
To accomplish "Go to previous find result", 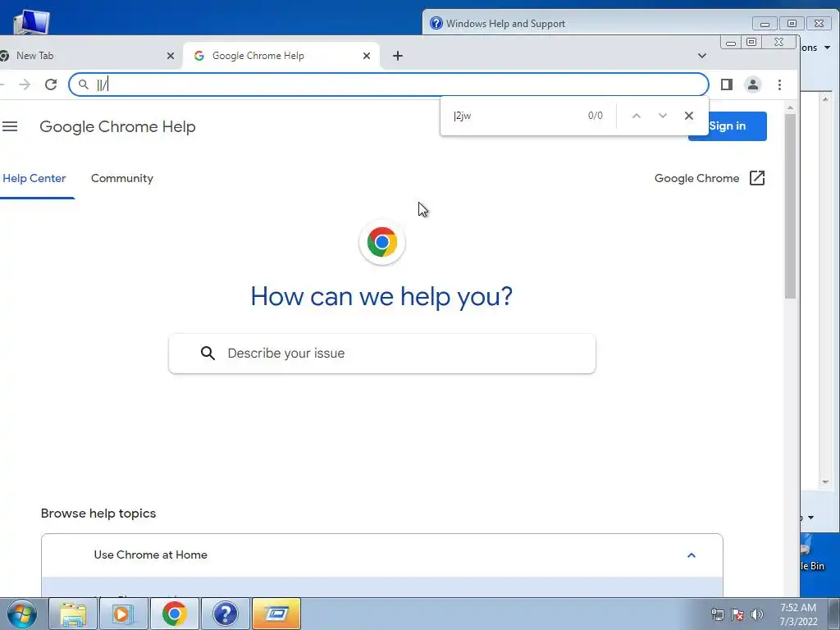I will click(637, 116).
